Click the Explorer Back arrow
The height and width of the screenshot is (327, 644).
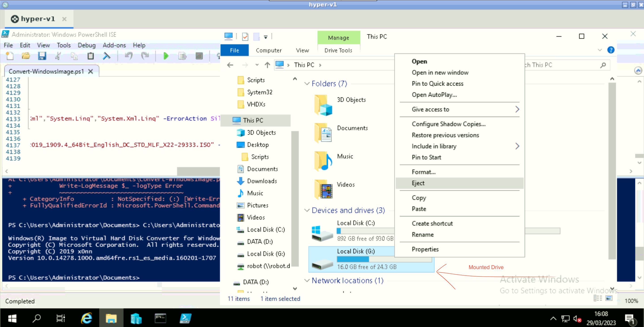tap(230, 65)
